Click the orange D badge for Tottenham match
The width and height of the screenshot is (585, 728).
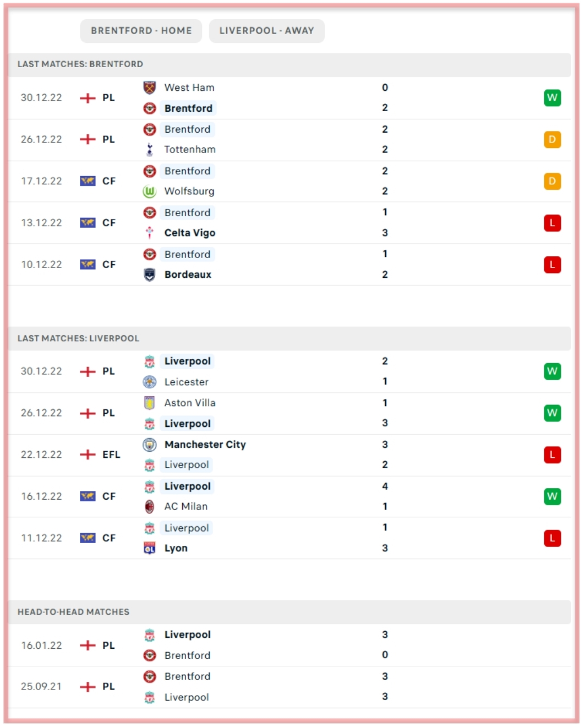tap(552, 140)
